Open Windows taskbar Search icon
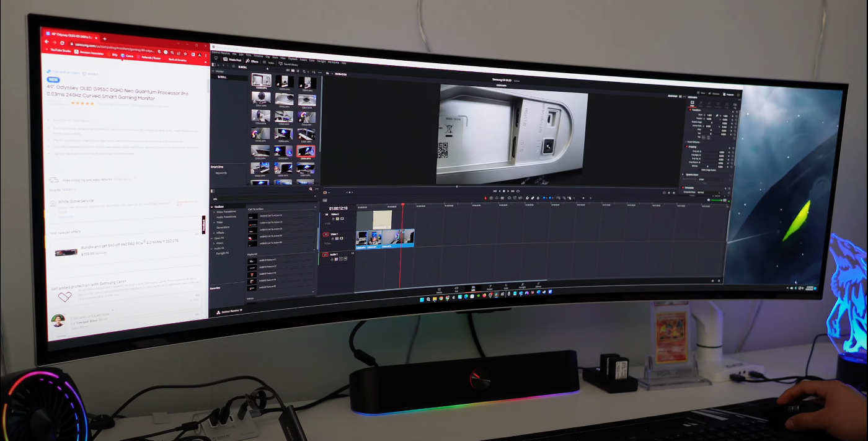Viewport: 868px width, 441px height. click(x=427, y=300)
